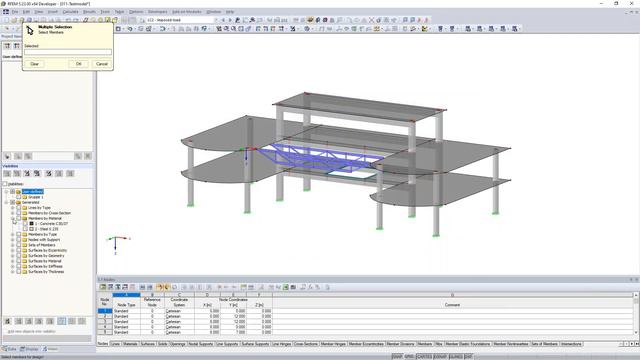The image size is (640, 360).
Task: Go to next load case arrow
Action: 230,20
